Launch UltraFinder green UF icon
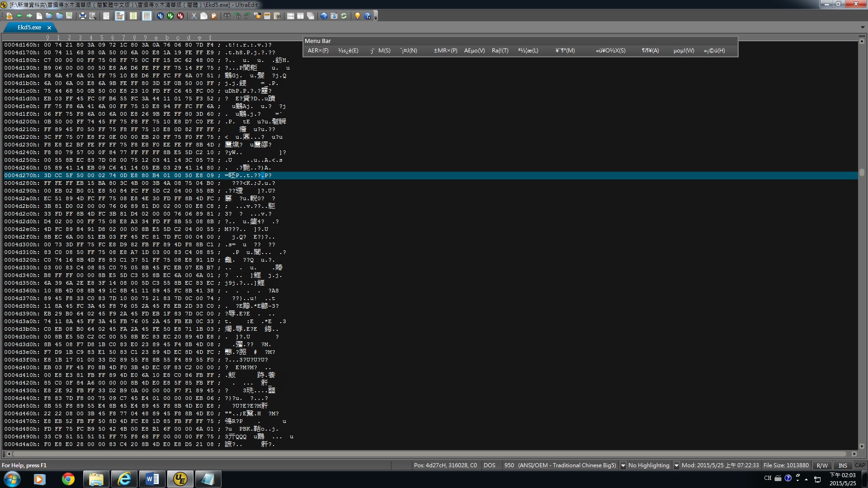Screen dimensions: 868x488 point(170,16)
